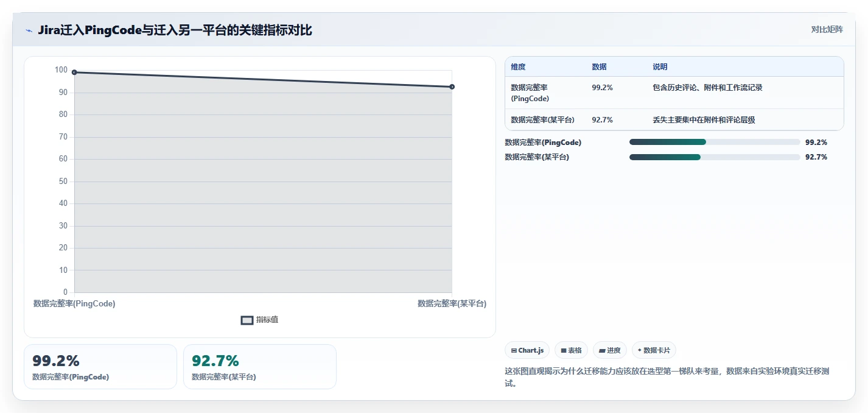Click the y-axis value 50
Screen dimensions: 868x413
tap(63, 182)
